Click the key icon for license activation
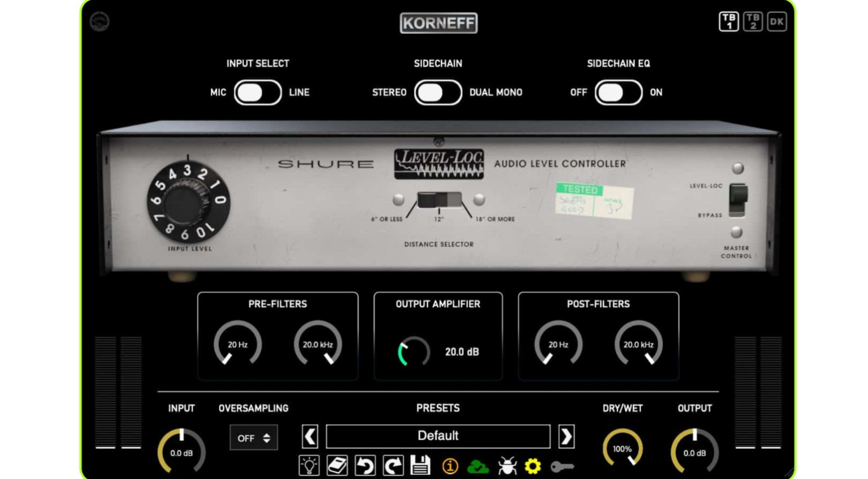 point(561,467)
